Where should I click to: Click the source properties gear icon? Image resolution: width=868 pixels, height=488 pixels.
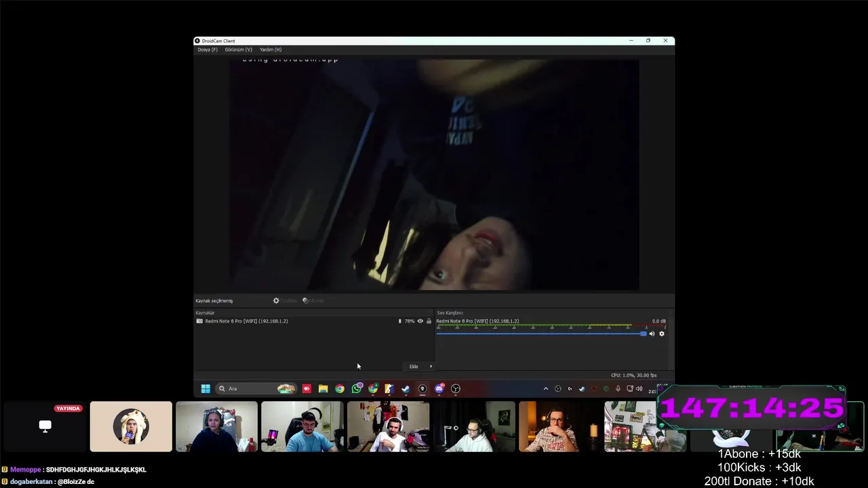tap(276, 301)
